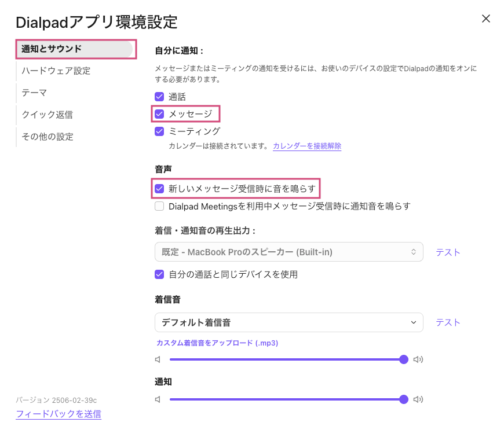The height and width of the screenshot is (437, 504).
Task: Open the デフォルト着信音 ringtone dropdown
Action: [x=288, y=322]
